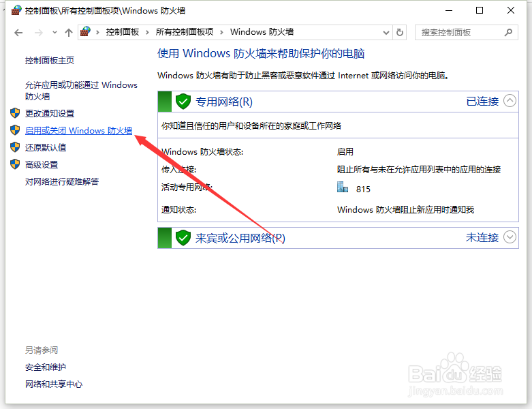Click the 已连接 status text
Image resolution: width=532 pixels, height=409 pixels.
(482, 101)
